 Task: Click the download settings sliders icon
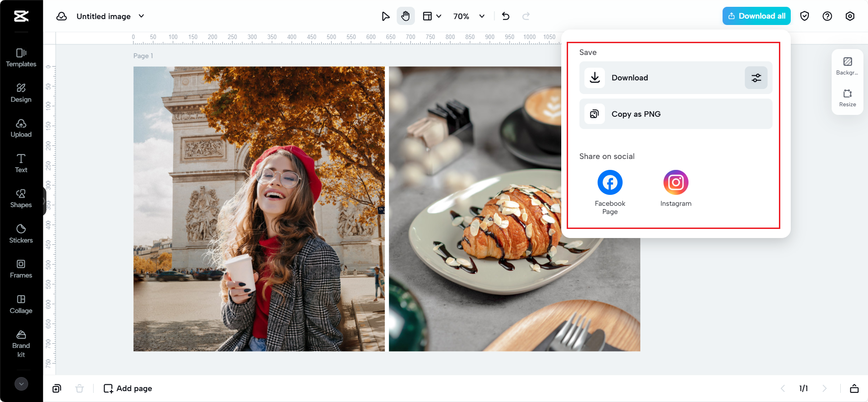click(756, 78)
